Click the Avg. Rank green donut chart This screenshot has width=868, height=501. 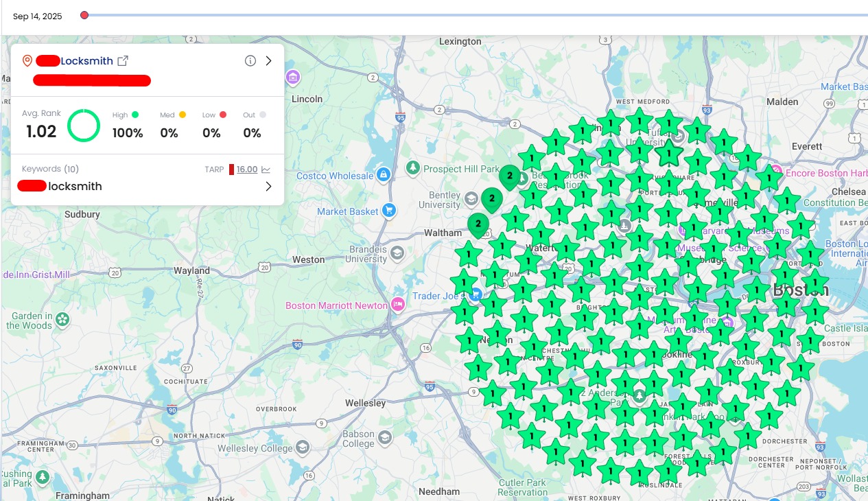(84, 125)
